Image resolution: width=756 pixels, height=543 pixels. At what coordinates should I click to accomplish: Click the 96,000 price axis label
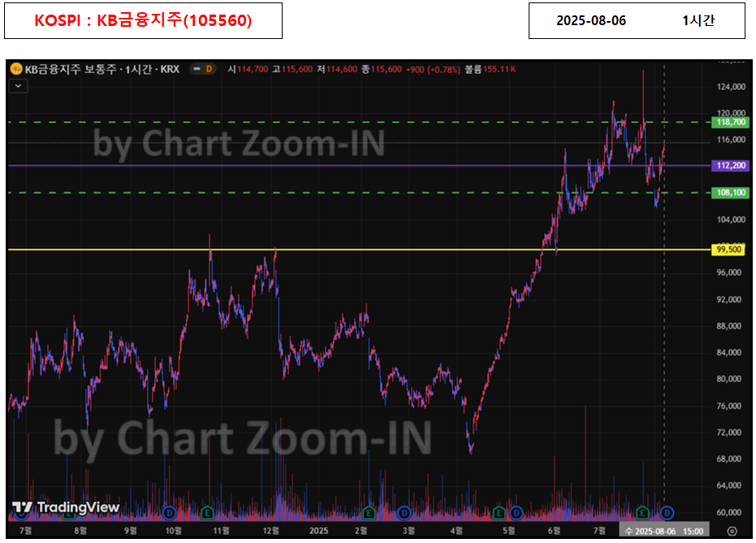click(x=728, y=273)
